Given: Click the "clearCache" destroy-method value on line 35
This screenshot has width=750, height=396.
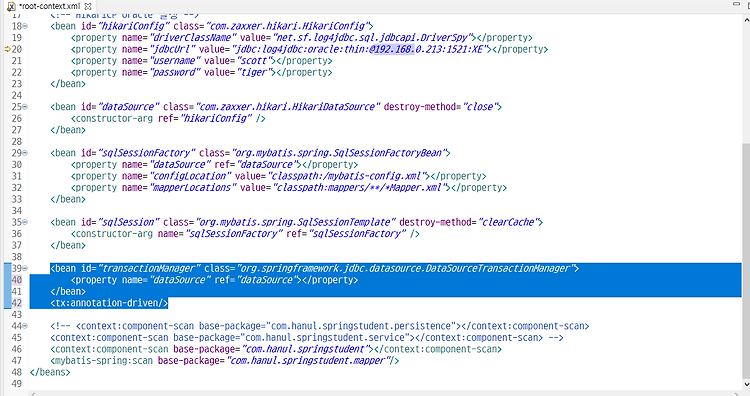Looking at the screenshot, I should (x=508, y=222).
